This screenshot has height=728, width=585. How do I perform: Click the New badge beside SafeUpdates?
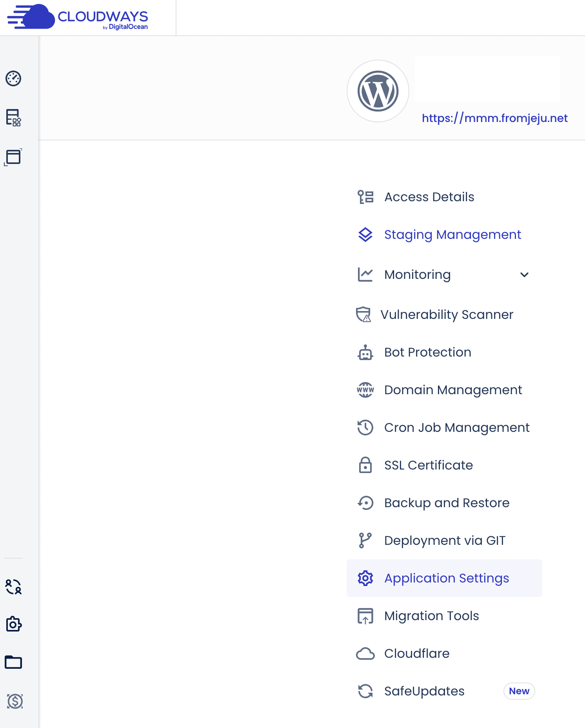coord(519,691)
